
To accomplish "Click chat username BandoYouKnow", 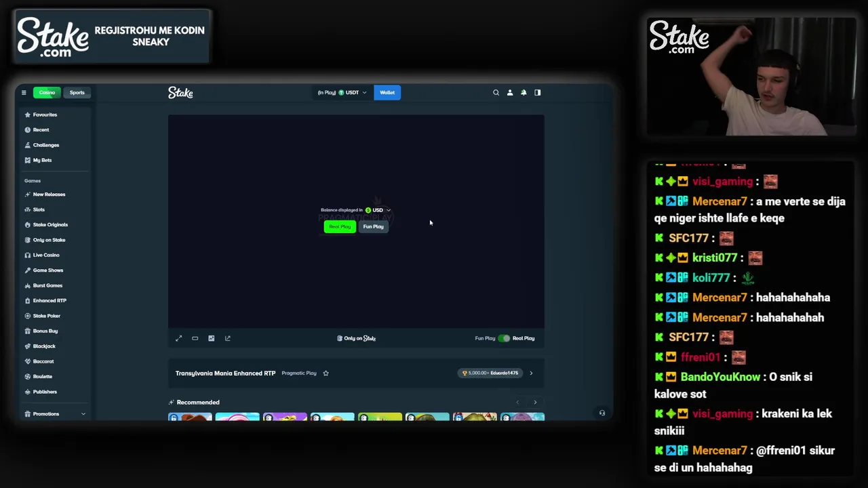I will pos(720,377).
